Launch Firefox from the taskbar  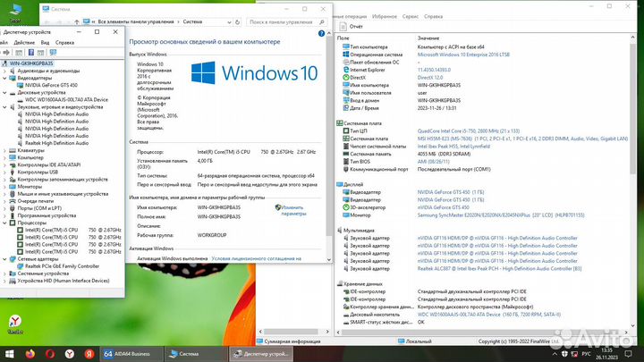click(x=30, y=354)
